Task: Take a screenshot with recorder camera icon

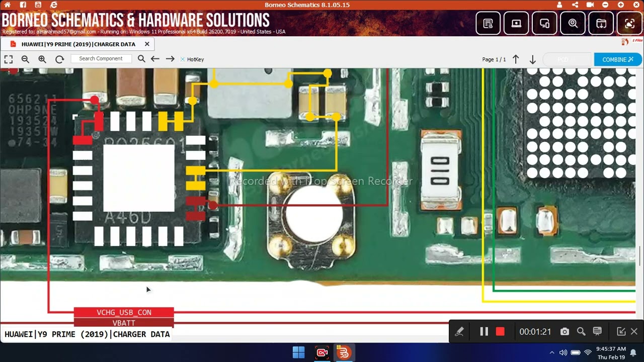Action: [x=565, y=331]
